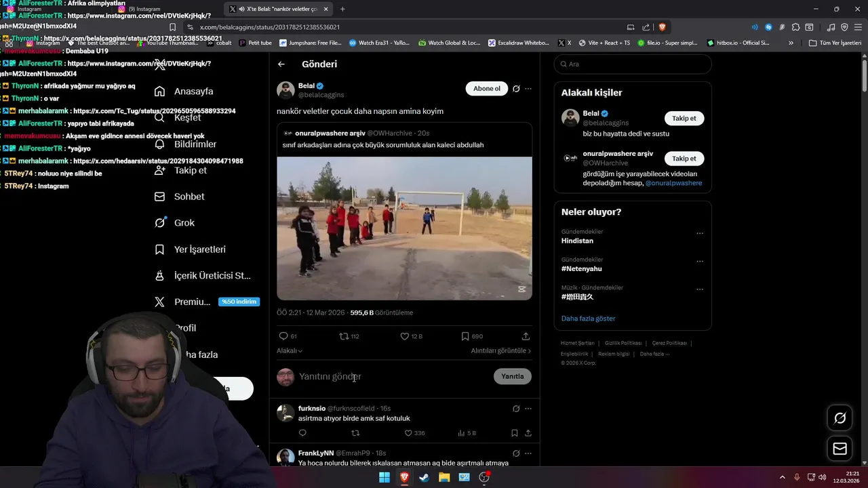Like the post showing 12 B likes
This screenshot has height=488, width=868.
coord(404,336)
